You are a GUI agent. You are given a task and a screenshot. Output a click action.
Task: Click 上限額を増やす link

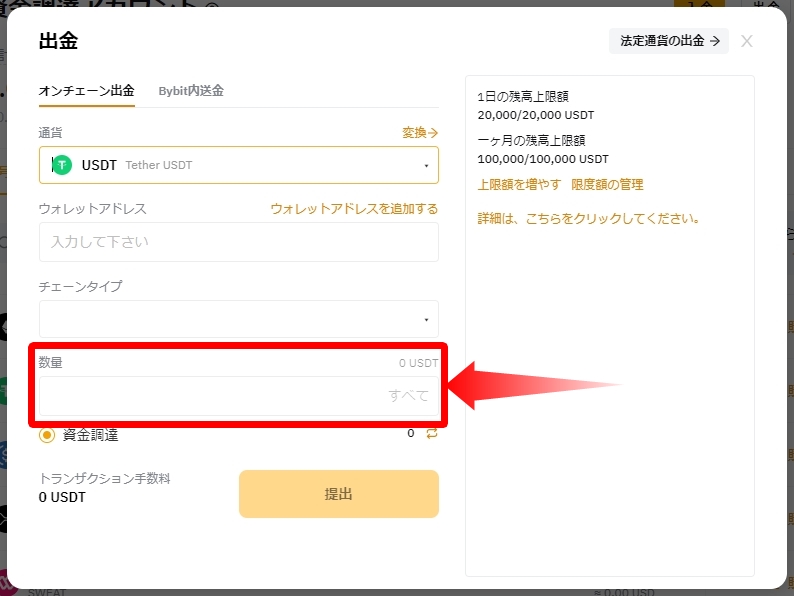coord(519,184)
